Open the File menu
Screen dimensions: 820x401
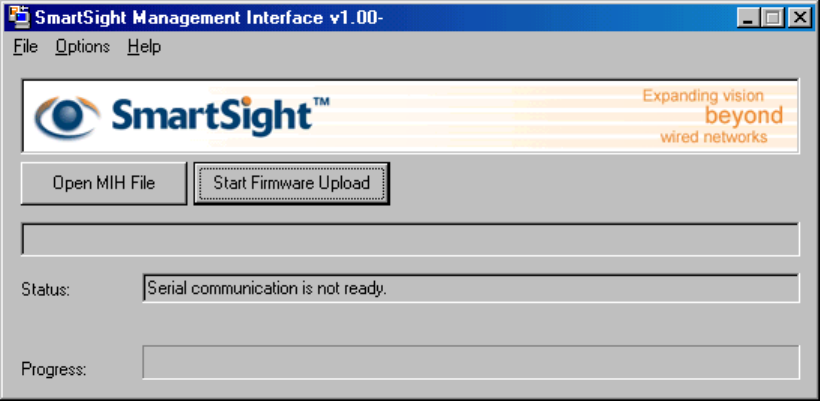25,47
